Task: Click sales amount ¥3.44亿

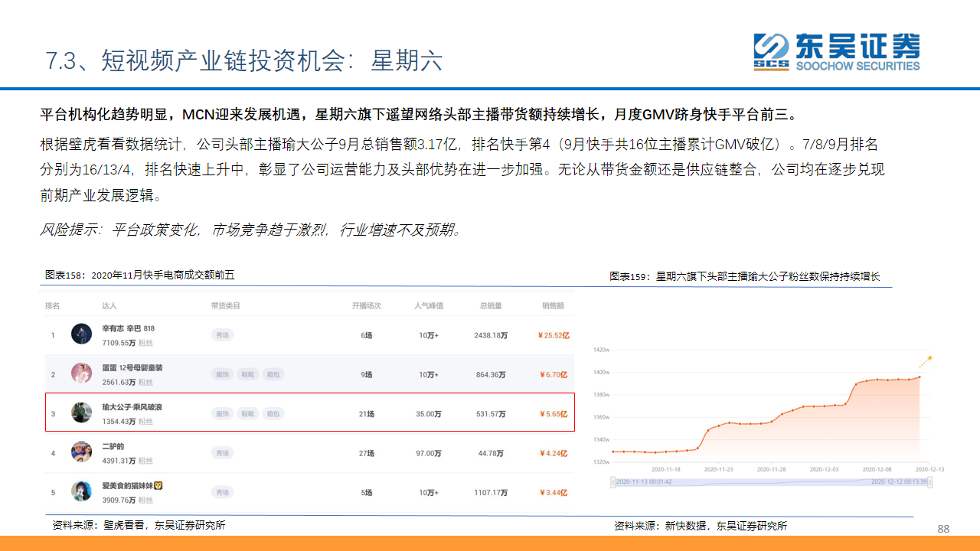Action: 554,493
